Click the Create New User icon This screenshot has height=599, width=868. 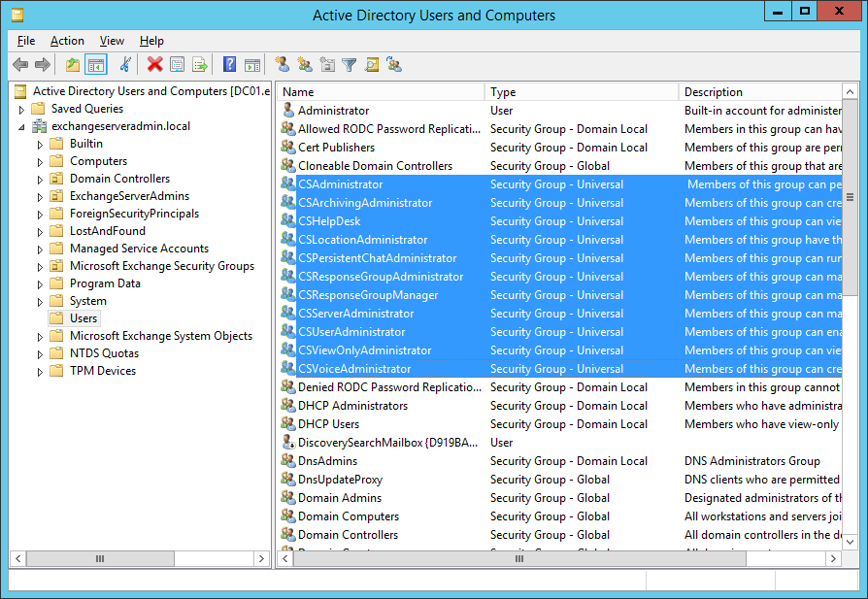click(x=283, y=65)
